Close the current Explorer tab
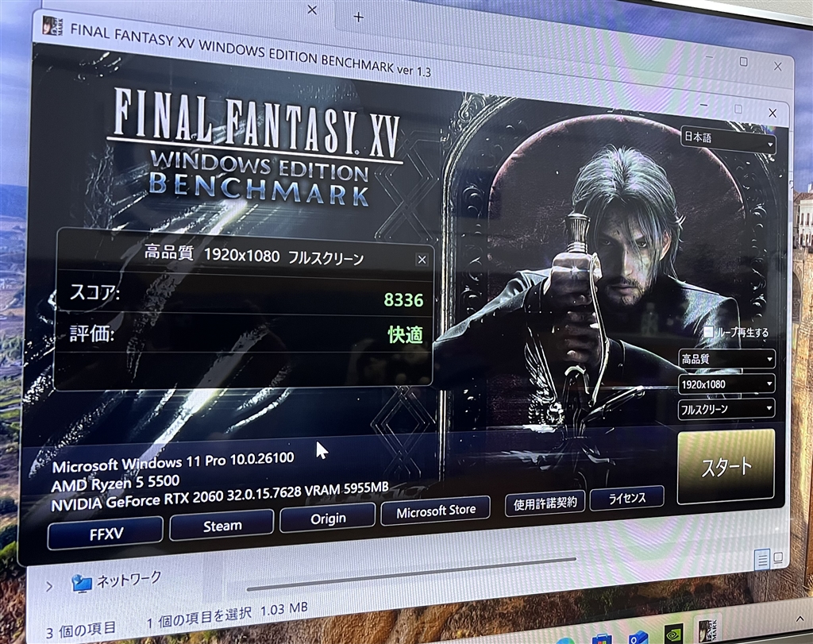Image resolution: width=813 pixels, height=644 pixels. [x=311, y=10]
